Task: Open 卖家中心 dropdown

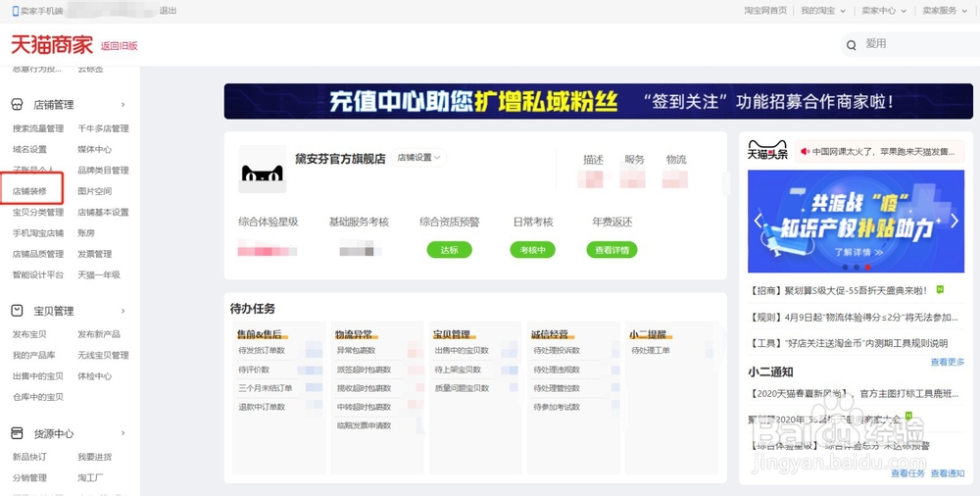Action: click(x=884, y=11)
